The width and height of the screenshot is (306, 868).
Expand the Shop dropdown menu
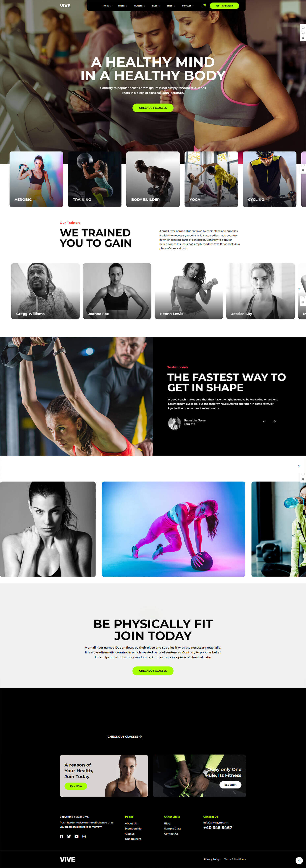[171, 6]
